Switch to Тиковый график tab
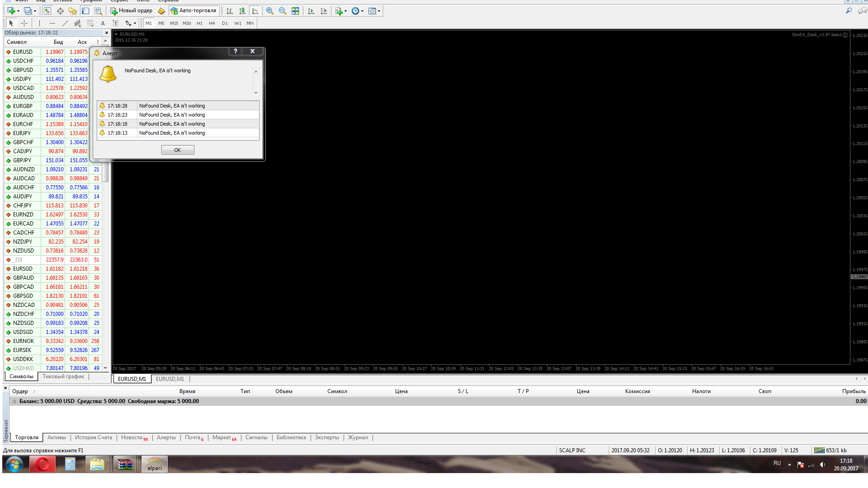This screenshot has width=868, height=488. pos(63,376)
